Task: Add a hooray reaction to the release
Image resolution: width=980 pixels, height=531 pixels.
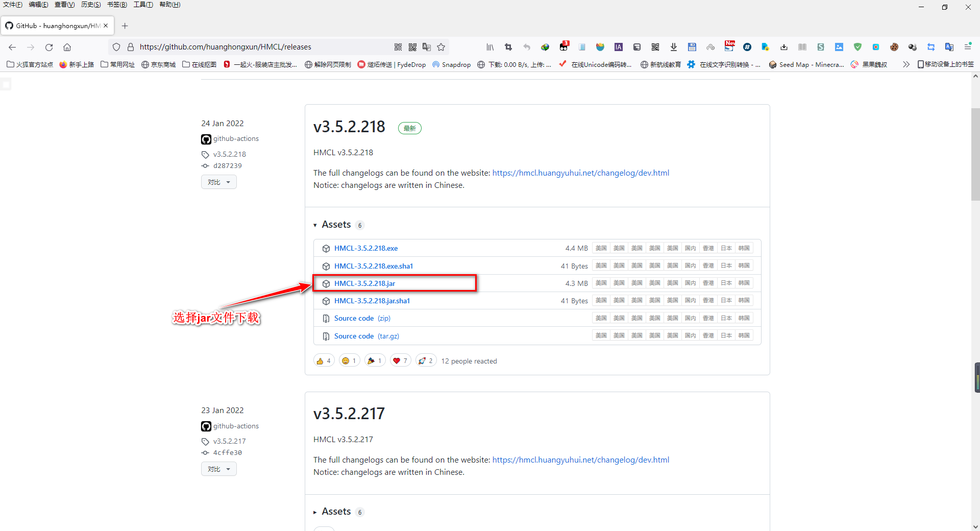Action: (375, 361)
